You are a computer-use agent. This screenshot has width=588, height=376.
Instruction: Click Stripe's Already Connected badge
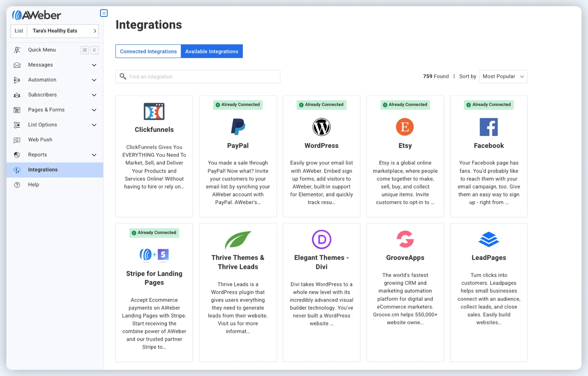click(x=154, y=233)
